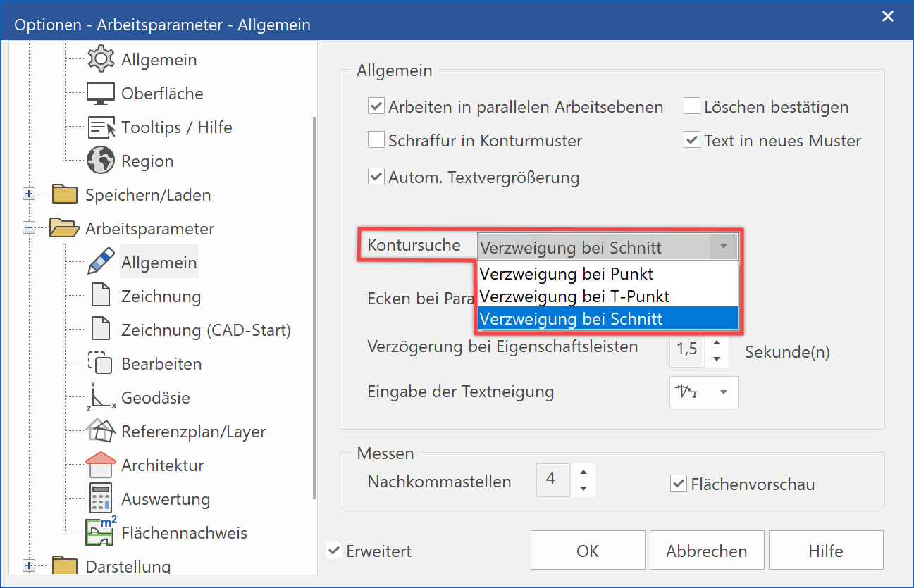This screenshot has height=588, width=914.
Task: Expand the Speichern/Laden tree folder
Action: pos(29,195)
